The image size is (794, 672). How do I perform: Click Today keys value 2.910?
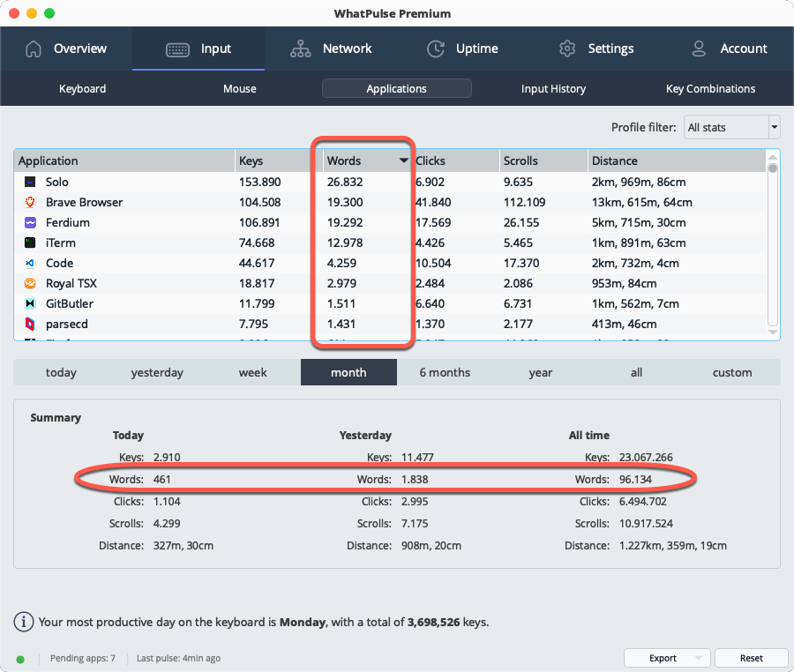[x=167, y=457]
